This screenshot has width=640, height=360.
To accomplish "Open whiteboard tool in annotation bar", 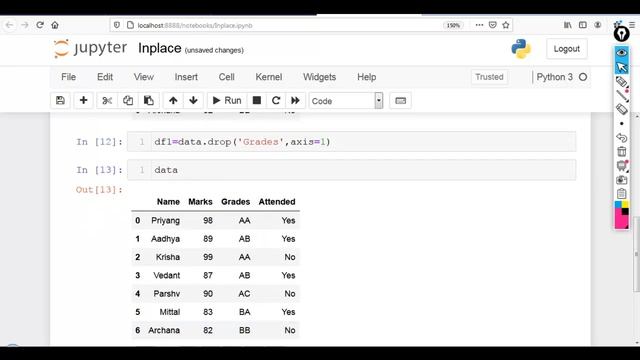I will (x=622, y=165).
